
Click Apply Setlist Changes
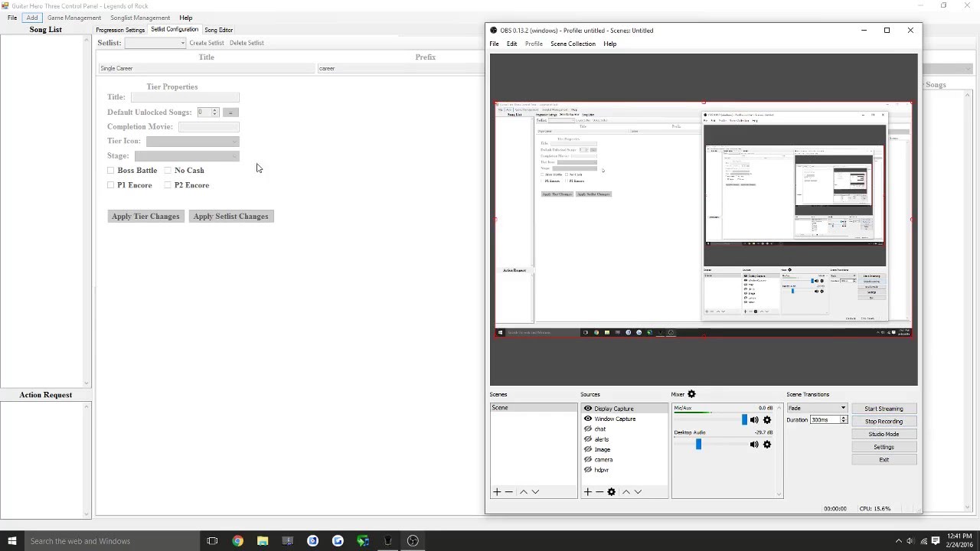pyautogui.click(x=230, y=217)
